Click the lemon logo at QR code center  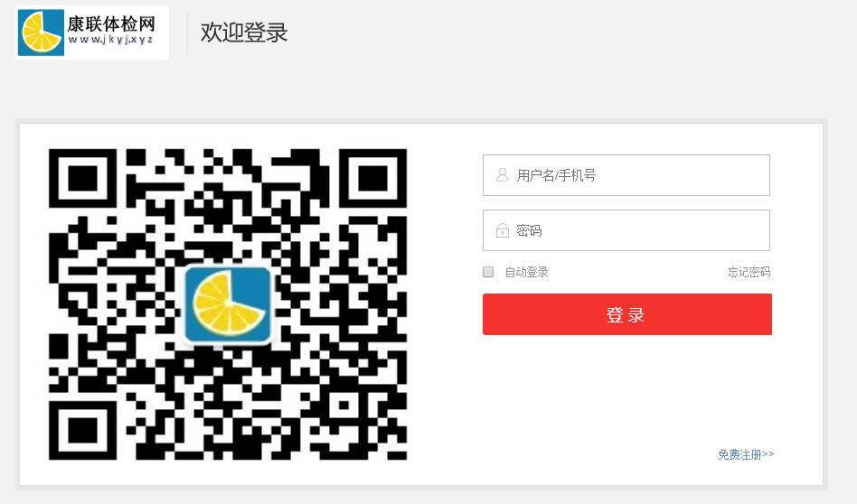[x=228, y=303]
